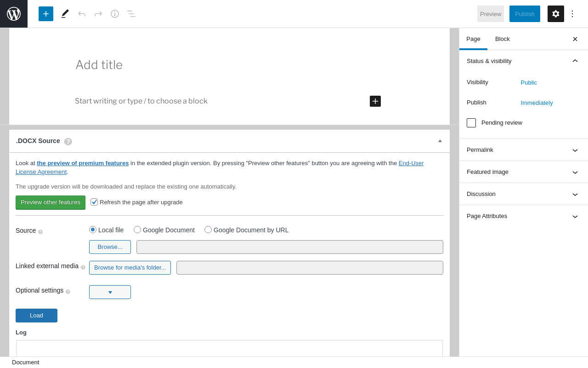This screenshot has height=368, width=588.
Task: Click the help icon beside Source label
Action: [40, 232]
